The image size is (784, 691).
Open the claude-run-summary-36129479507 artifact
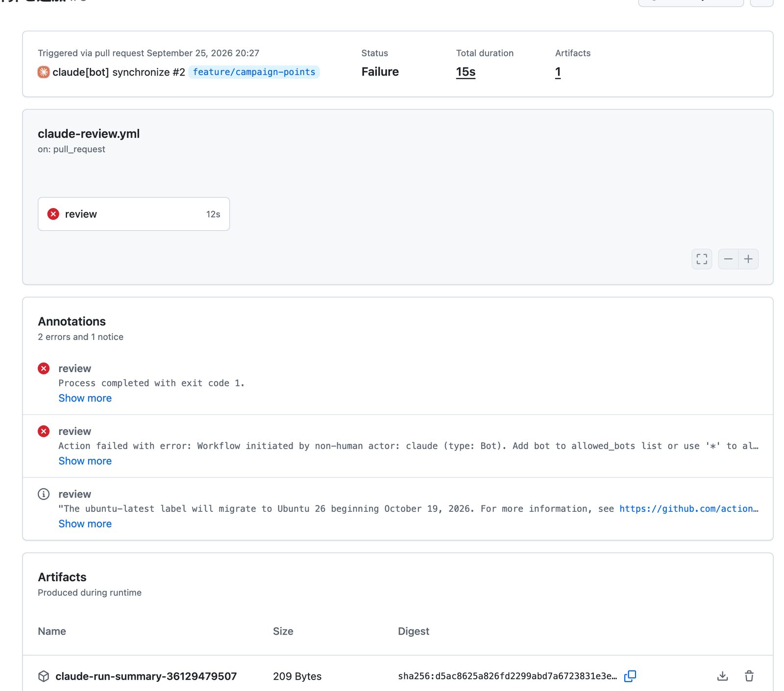146,676
